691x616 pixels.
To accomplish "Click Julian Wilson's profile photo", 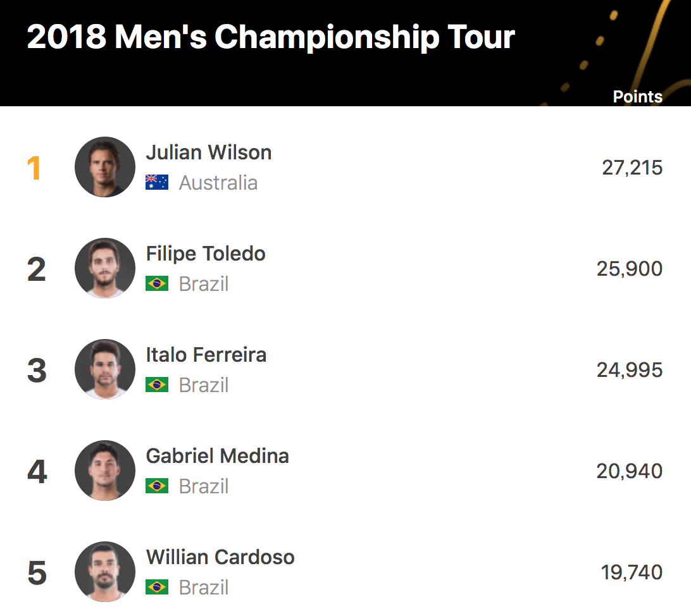I will pos(105,167).
